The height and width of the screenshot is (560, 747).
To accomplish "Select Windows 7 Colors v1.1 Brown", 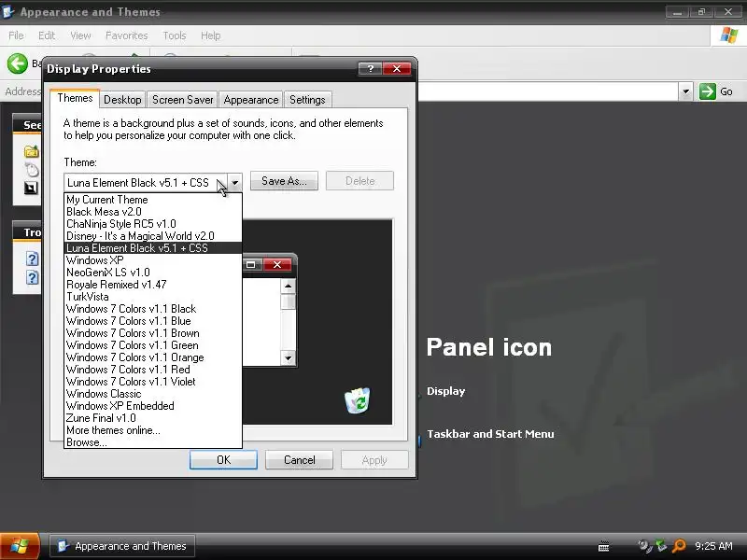I will (153, 333).
